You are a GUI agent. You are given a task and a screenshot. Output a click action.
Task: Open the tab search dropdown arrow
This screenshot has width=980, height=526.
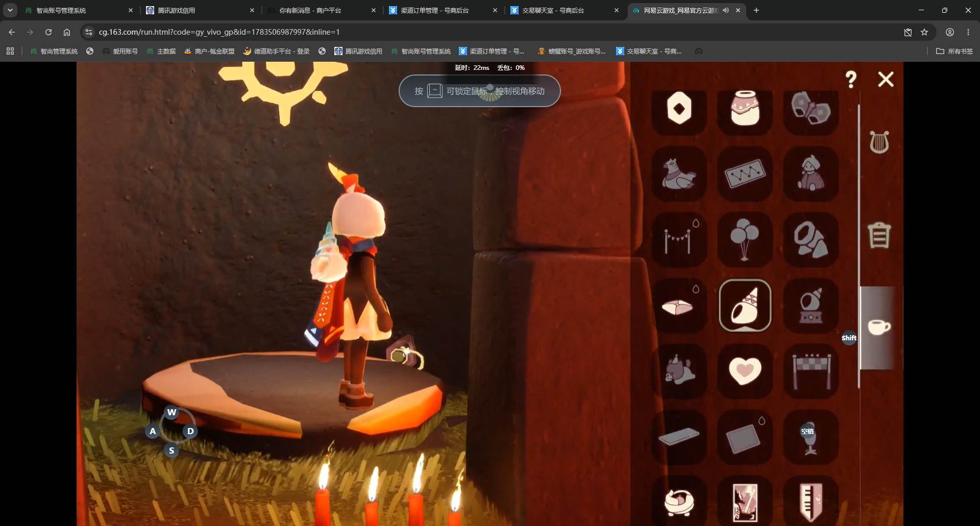tap(10, 10)
